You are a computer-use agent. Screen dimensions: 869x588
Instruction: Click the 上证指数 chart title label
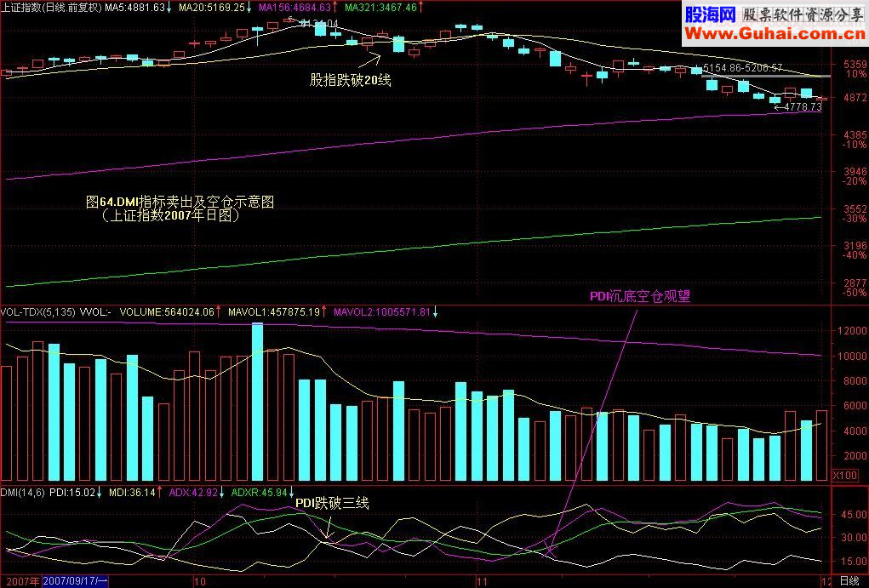click(x=51, y=7)
